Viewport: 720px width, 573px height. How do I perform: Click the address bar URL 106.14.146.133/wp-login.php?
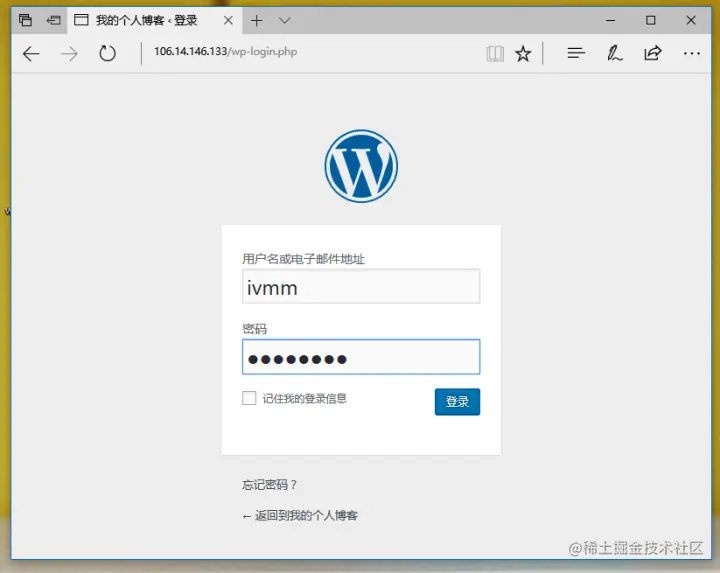(x=225, y=51)
